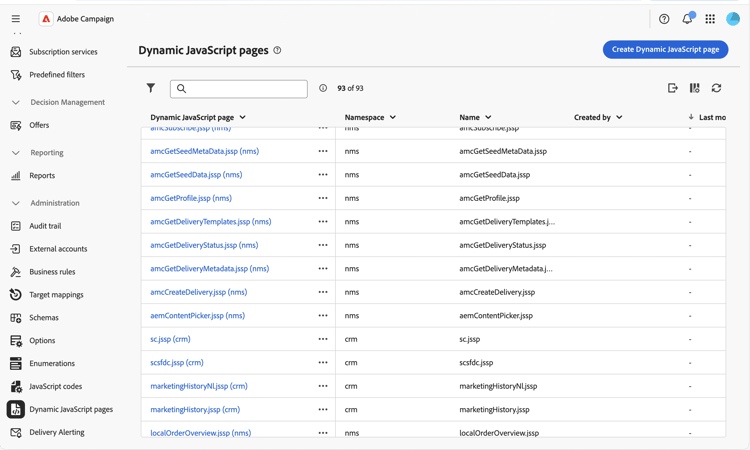Screen dimensions: 750x450
Task: Open the hamburger navigation menu
Action: click(16, 19)
